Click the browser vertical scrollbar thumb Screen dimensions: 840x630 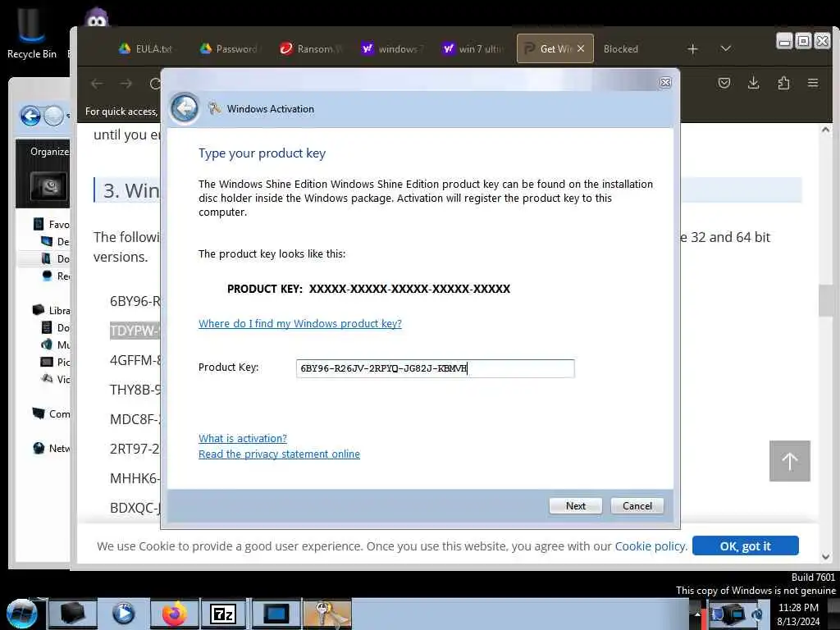(x=825, y=300)
